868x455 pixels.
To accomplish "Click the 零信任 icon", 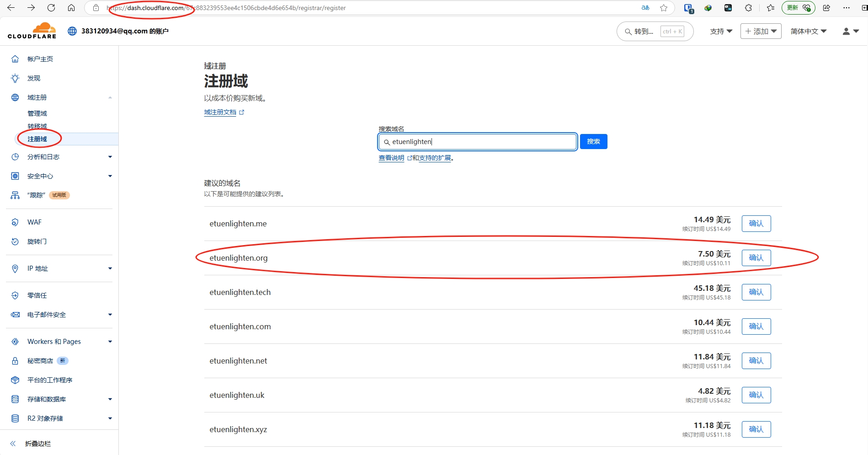I will pos(15,295).
